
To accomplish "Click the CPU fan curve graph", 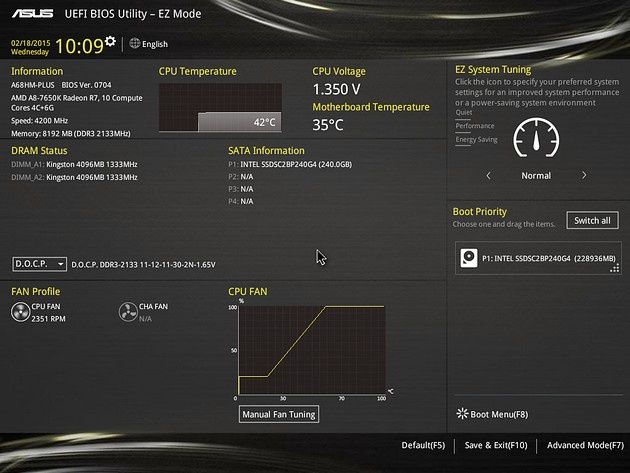I will pos(312,350).
